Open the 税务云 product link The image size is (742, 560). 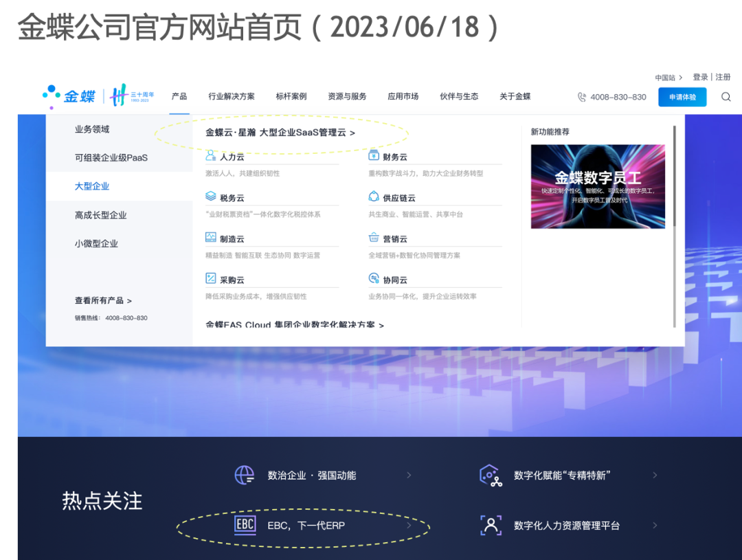(x=232, y=198)
